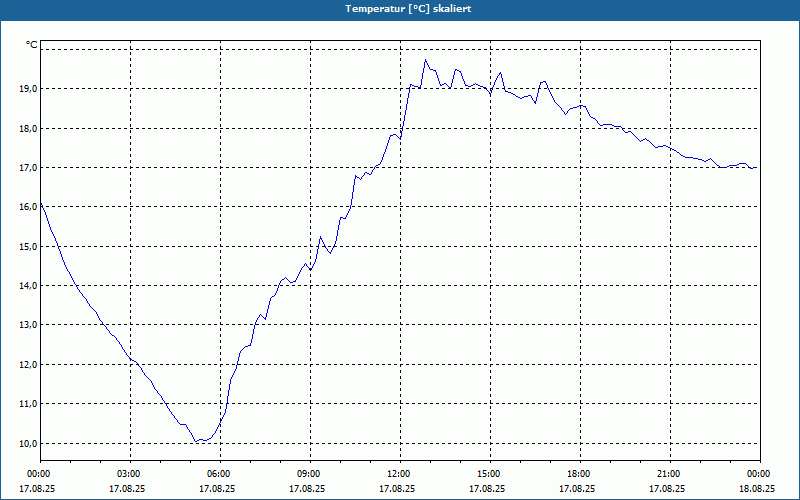Viewport: 800px width, 500px height.
Task: Click the temperature curve's highest peak near 12:50
Action: [425, 60]
